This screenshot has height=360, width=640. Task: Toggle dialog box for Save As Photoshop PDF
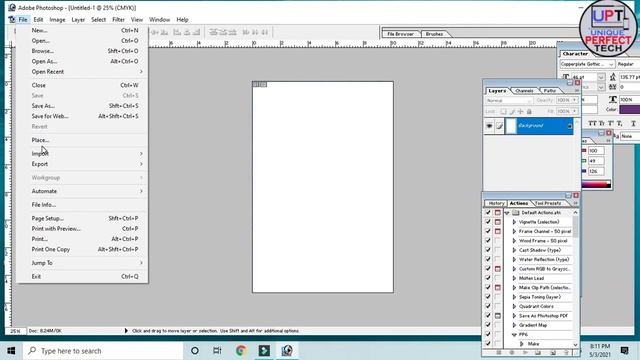tap(498, 316)
